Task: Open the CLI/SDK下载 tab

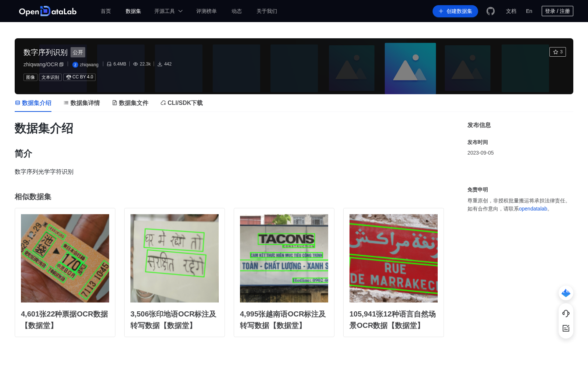Action: [182, 103]
